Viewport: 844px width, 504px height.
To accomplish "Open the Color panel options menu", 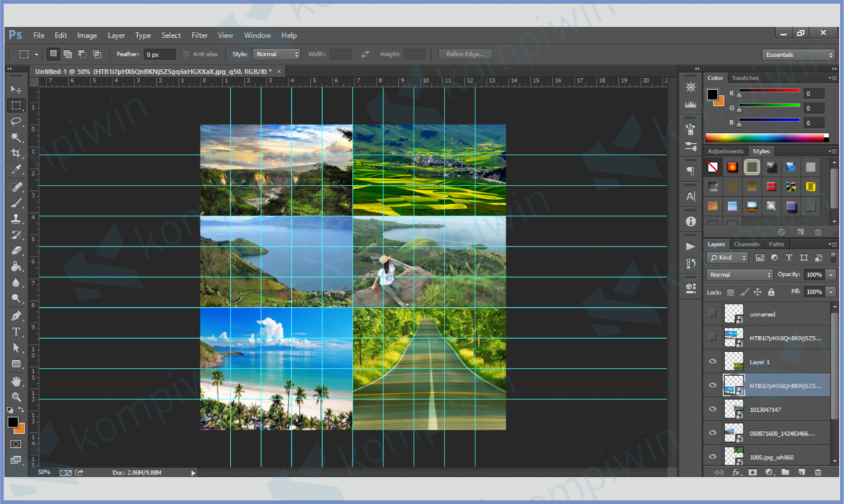I will (833, 78).
